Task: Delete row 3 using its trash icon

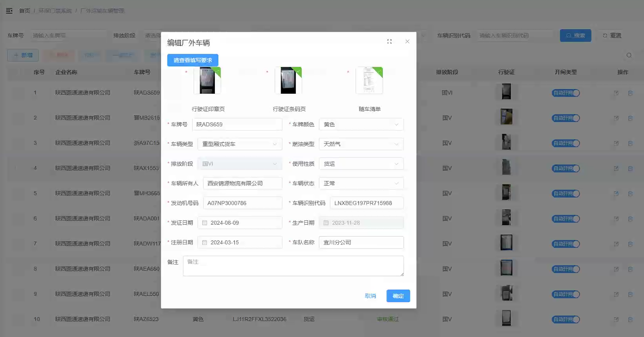Action: tap(630, 143)
